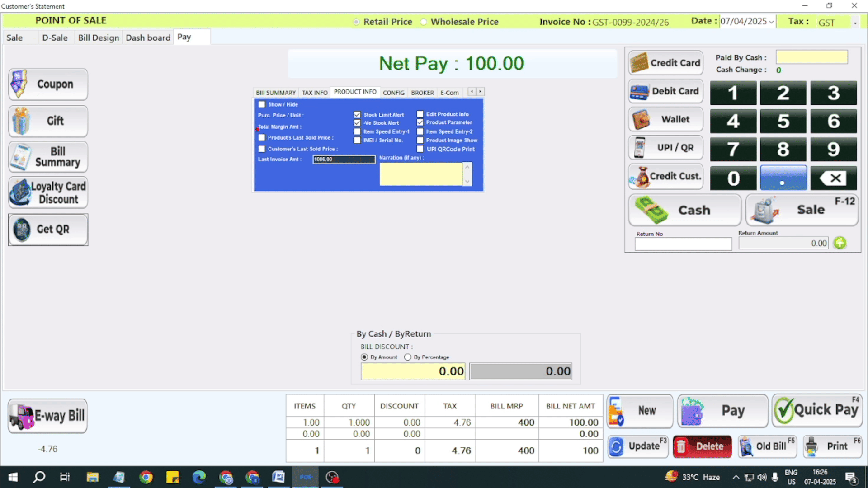Select the Wholesale Price radio button
This screenshot has height=488, width=868.
pyautogui.click(x=424, y=22)
